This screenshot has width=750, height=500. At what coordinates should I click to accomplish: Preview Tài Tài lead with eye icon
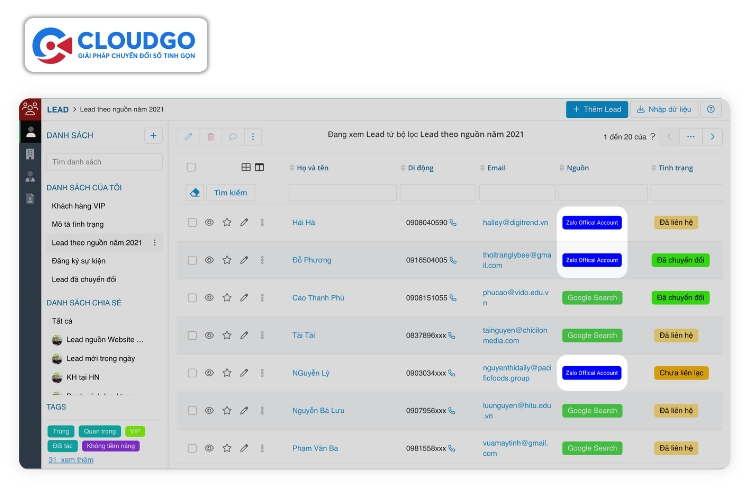pyautogui.click(x=209, y=335)
